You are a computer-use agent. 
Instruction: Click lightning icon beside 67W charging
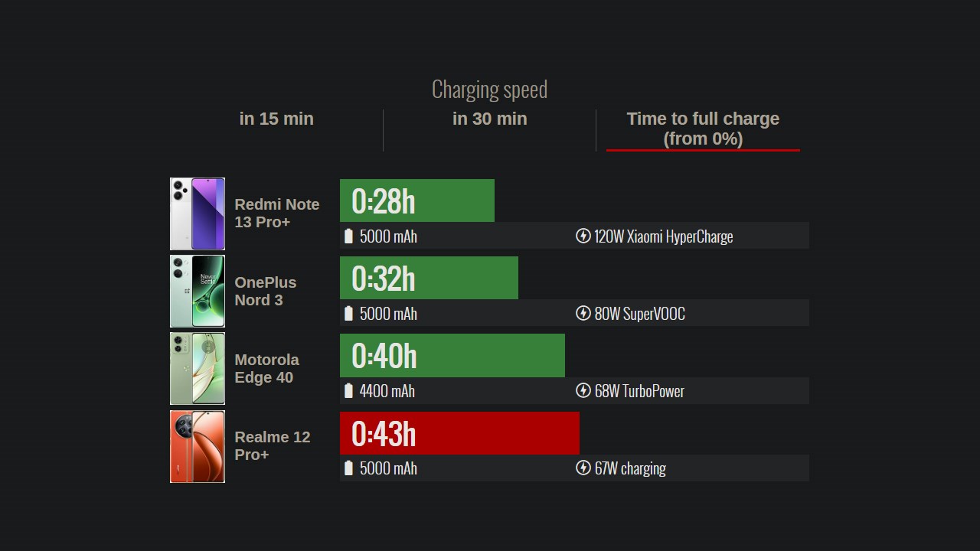coord(583,468)
